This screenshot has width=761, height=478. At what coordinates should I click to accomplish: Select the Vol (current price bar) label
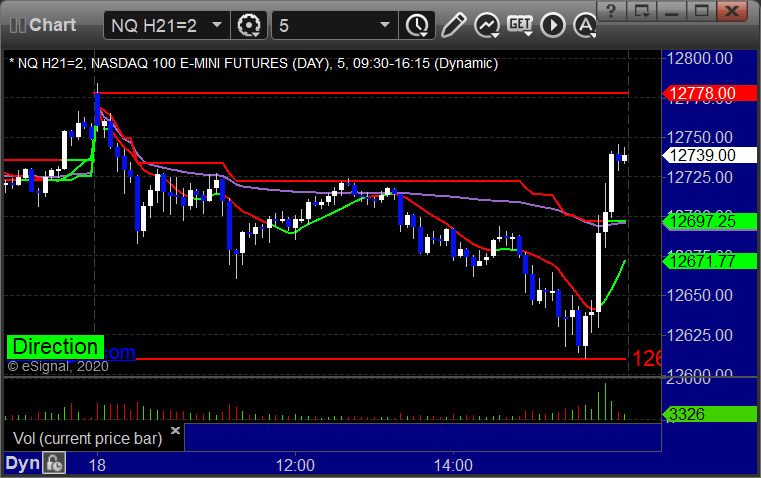tap(87, 438)
